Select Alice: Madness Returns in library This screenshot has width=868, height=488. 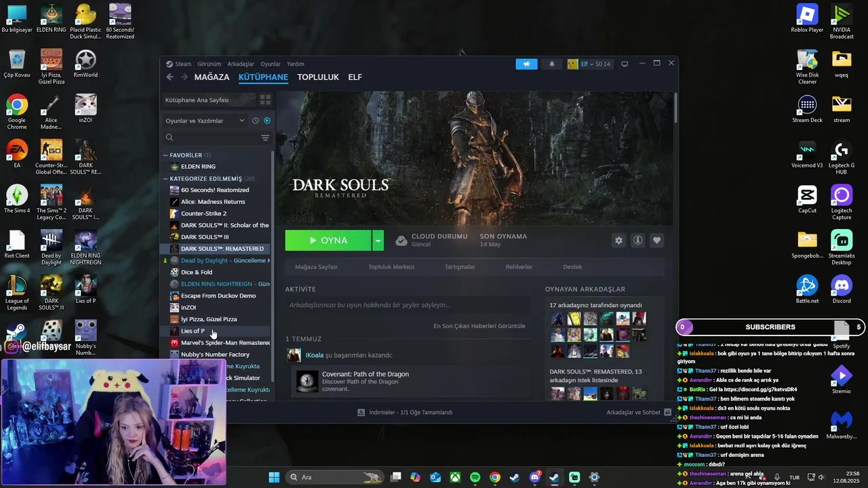pyautogui.click(x=216, y=202)
